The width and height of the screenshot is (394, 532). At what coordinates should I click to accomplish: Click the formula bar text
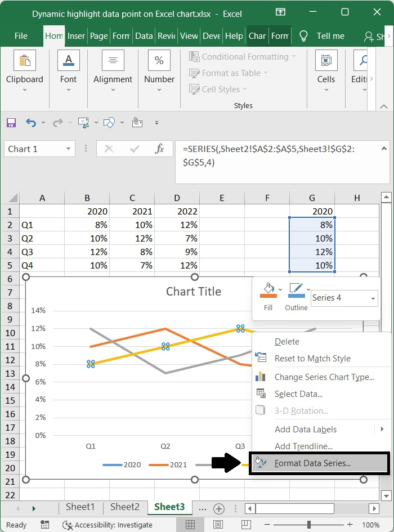[268, 156]
